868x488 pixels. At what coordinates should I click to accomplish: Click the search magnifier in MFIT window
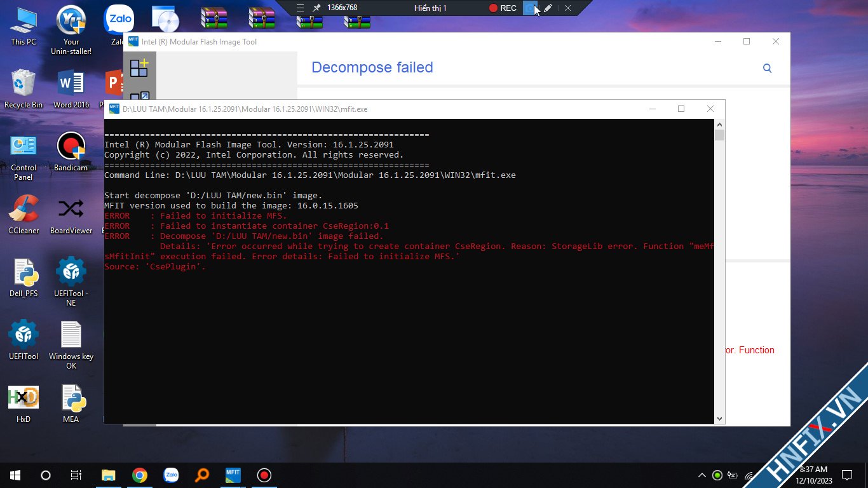click(x=767, y=69)
